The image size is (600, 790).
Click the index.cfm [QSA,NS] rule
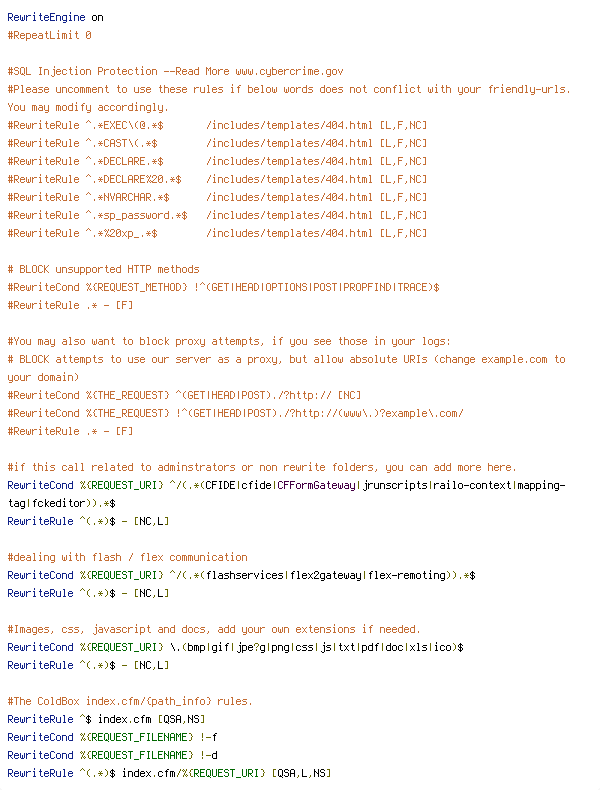click(x=106, y=719)
